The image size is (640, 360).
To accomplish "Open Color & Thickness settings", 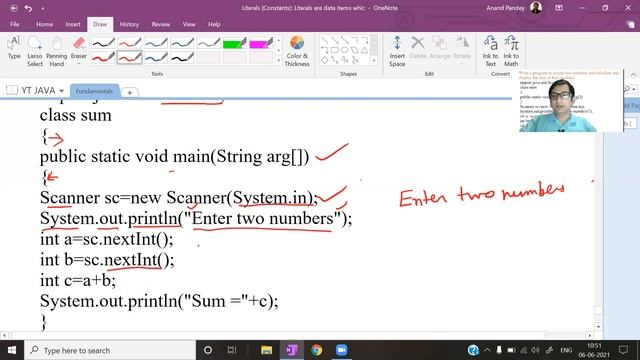I will point(297,51).
